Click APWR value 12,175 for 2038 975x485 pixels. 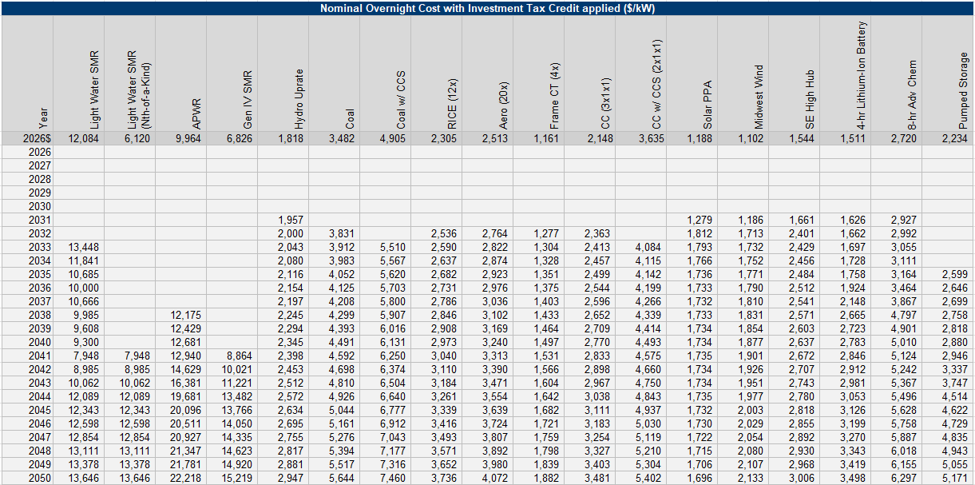tap(185, 315)
